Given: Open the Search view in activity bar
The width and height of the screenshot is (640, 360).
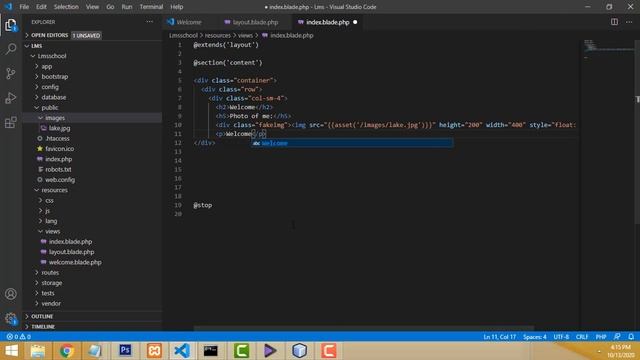Looking at the screenshot, I should 11,49.
